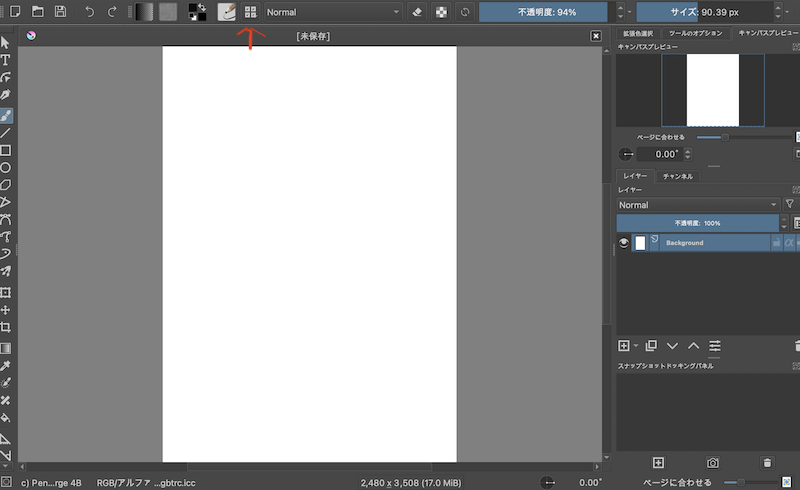The width and height of the screenshot is (800, 490).
Task: Duplicate layer using the copy icon
Action: click(651, 346)
